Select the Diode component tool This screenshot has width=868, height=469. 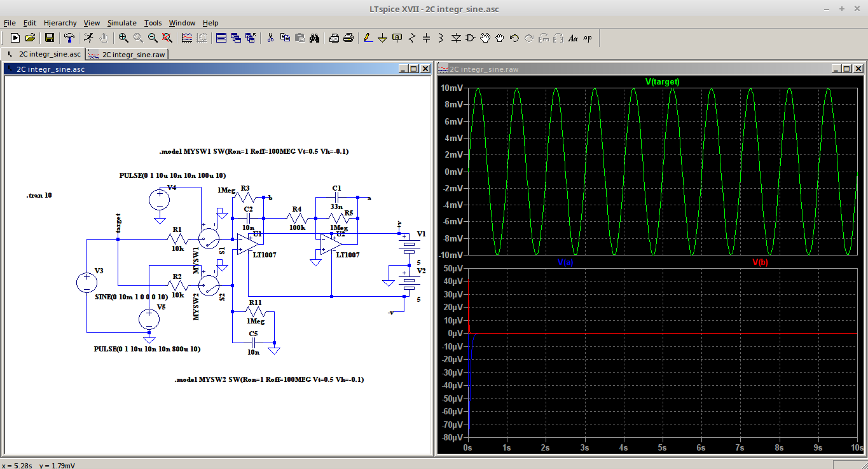(456, 38)
